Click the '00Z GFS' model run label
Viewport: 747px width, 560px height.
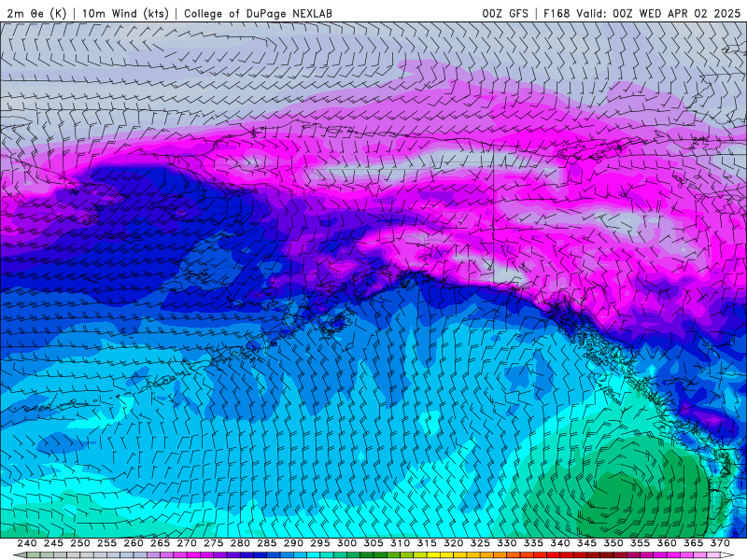click(505, 13)
